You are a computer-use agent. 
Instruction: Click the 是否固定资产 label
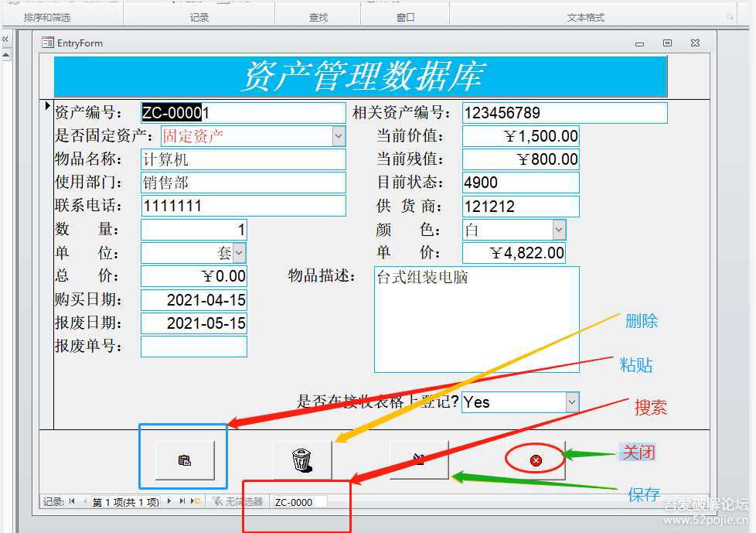coord(104,135)
